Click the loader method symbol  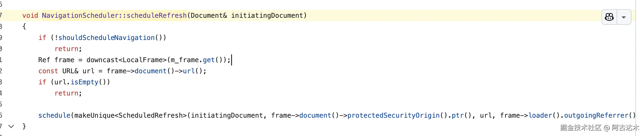[x=540, y=115]
